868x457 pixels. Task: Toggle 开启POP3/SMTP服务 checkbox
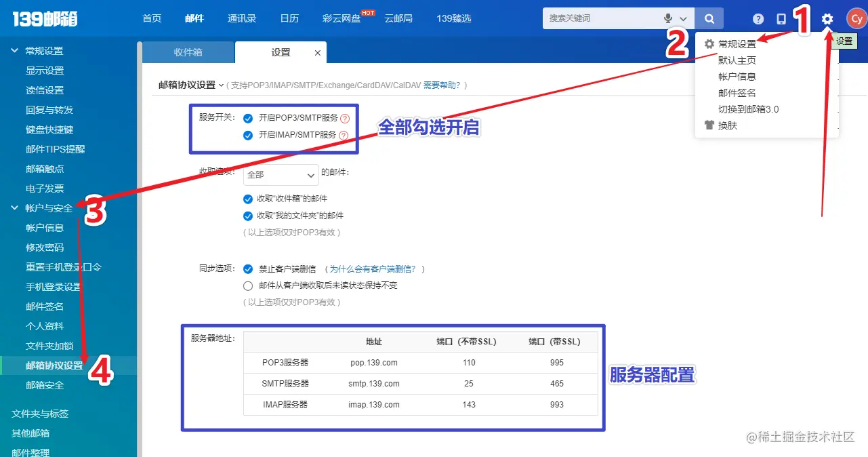[248, 119]
